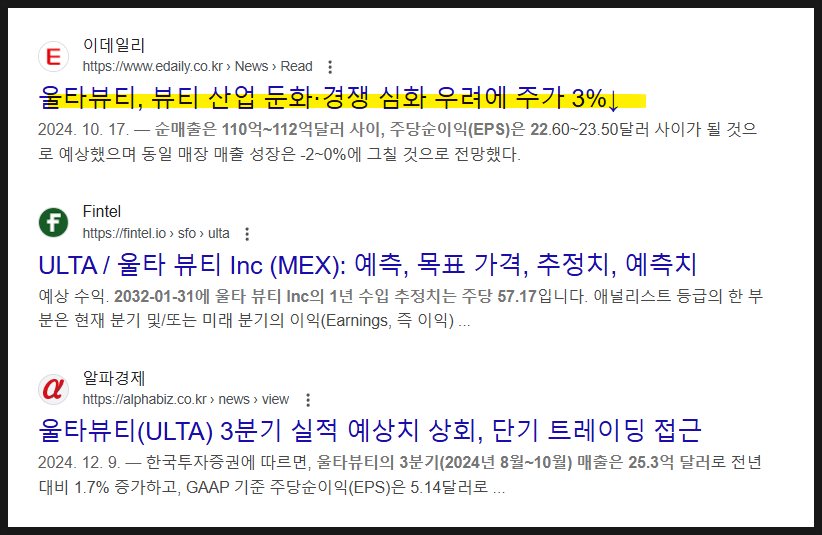Click the 알파경제 alpha favicon
The image size is (822, 535).
point(53,389)
